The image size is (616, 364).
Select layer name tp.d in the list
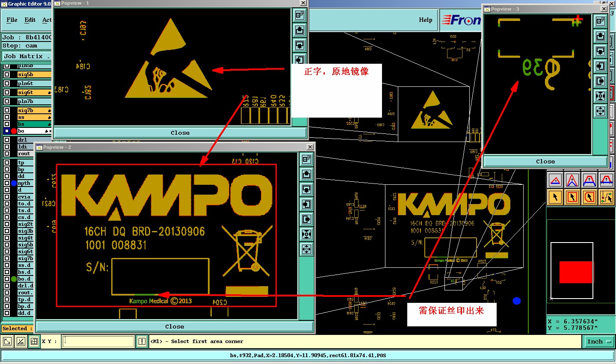(x=25, y=299)
